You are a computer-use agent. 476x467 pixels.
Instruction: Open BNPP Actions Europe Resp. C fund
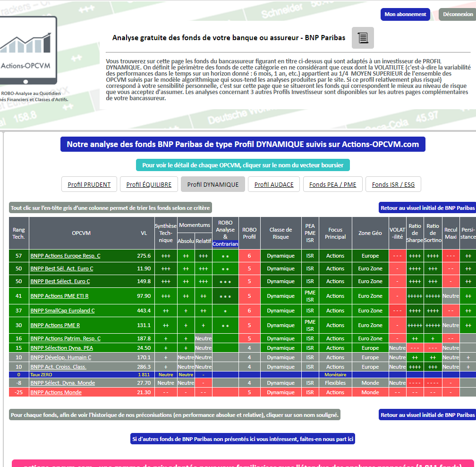tap(65, 256)
